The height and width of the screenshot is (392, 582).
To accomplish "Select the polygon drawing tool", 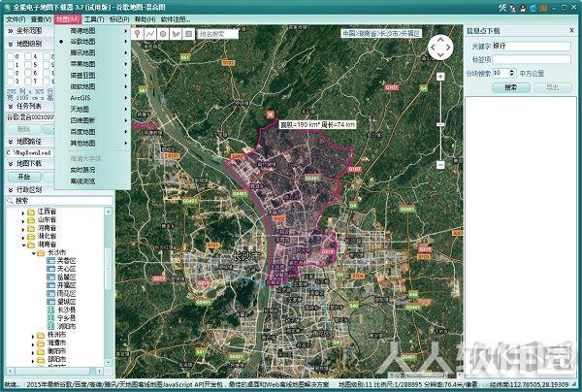I will 176,34.
